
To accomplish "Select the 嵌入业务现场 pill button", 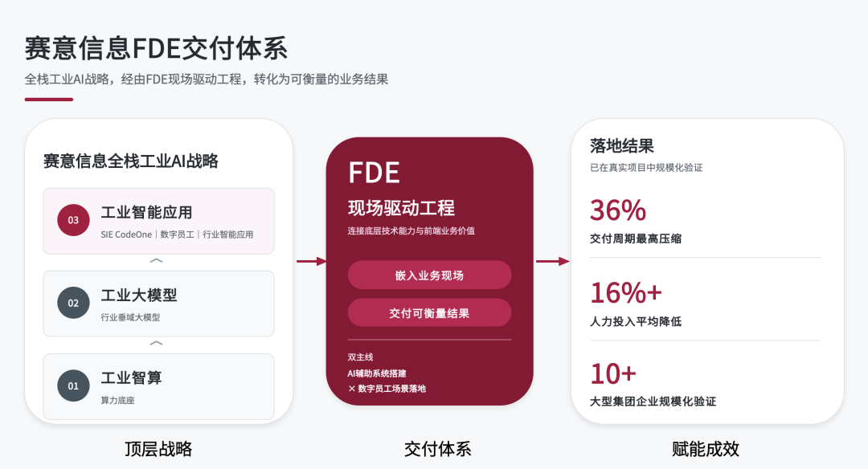I will (429, 275).
